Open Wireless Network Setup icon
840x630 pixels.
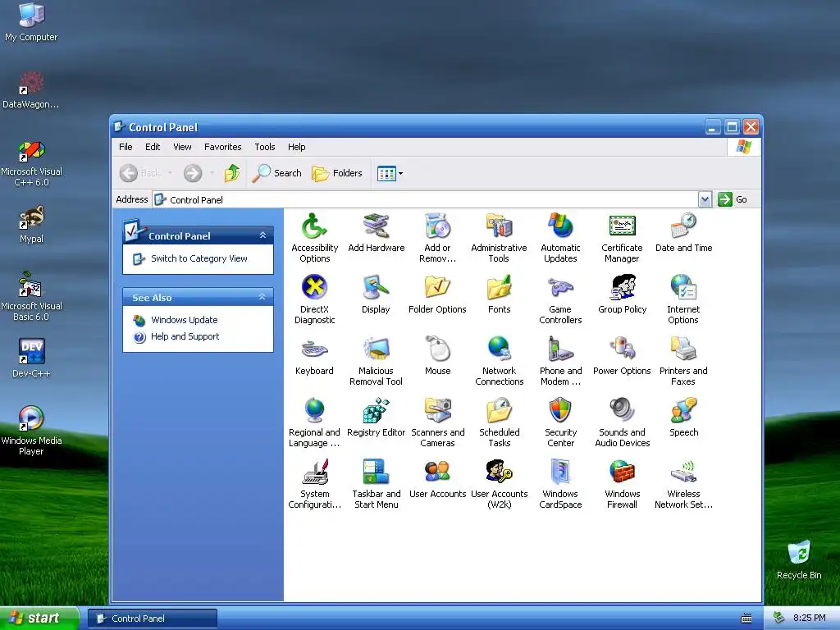click(683, 472)
